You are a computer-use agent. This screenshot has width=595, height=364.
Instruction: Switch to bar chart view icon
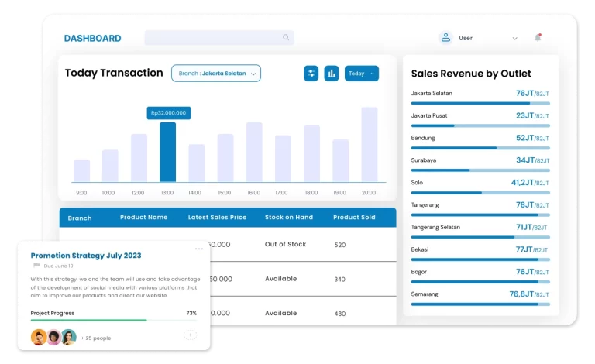tap(332, 74)
